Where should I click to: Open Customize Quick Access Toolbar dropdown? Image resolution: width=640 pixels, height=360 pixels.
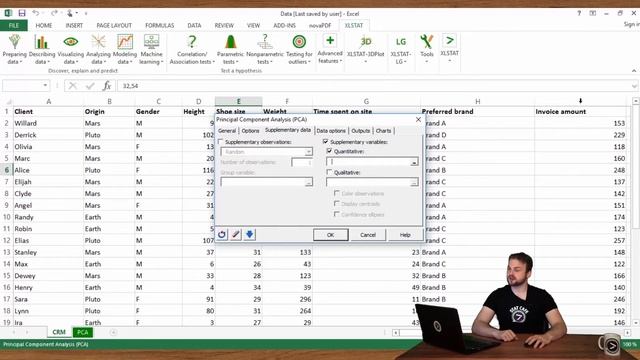tap(86, 13)
